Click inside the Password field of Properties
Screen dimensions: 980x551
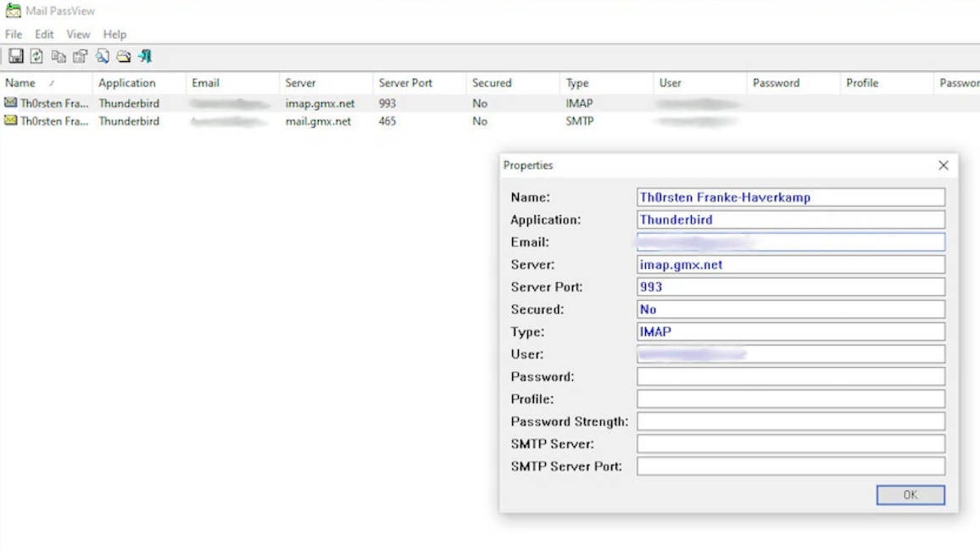[x=790, y=376]
